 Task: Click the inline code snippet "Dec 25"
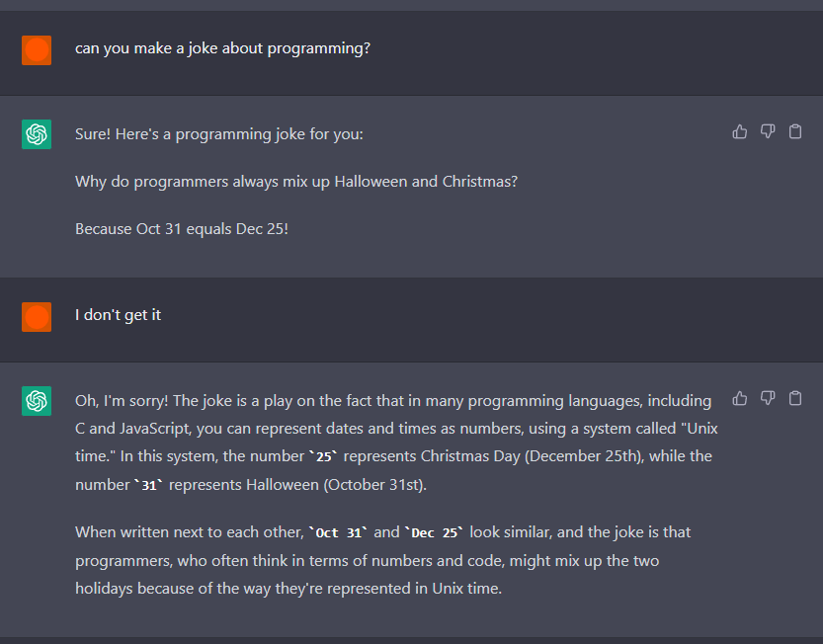pyautogui.click(x=435, y=533)
